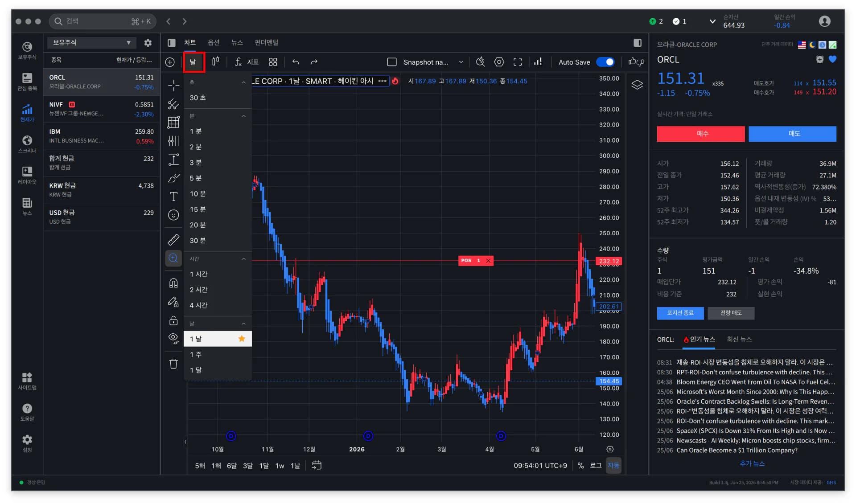The image size is (856, 504).
Task: Enter fullscreen chart mode
Action: point(518,62)
